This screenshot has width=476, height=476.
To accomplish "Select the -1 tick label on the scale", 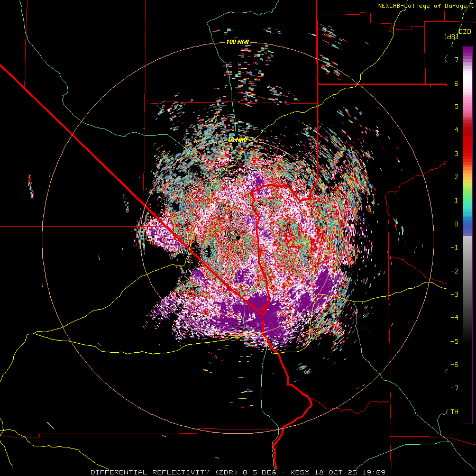I will click(454, 248).
